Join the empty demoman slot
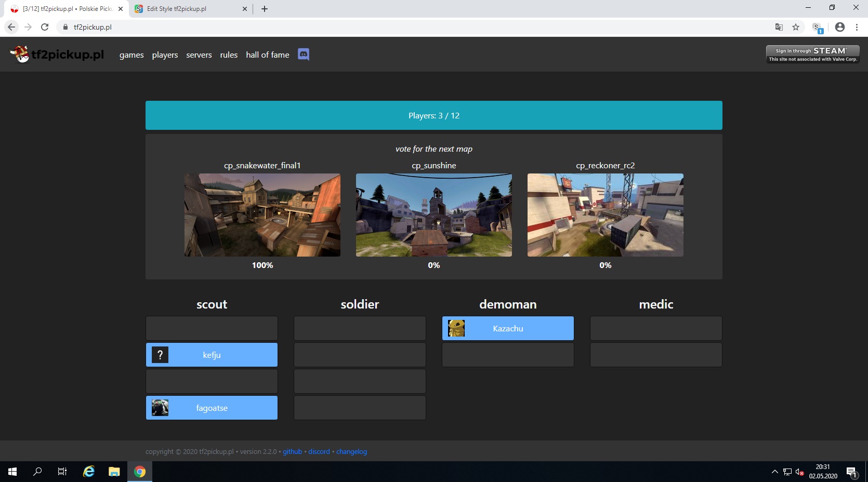868x482 pixels. pos(508,355)
